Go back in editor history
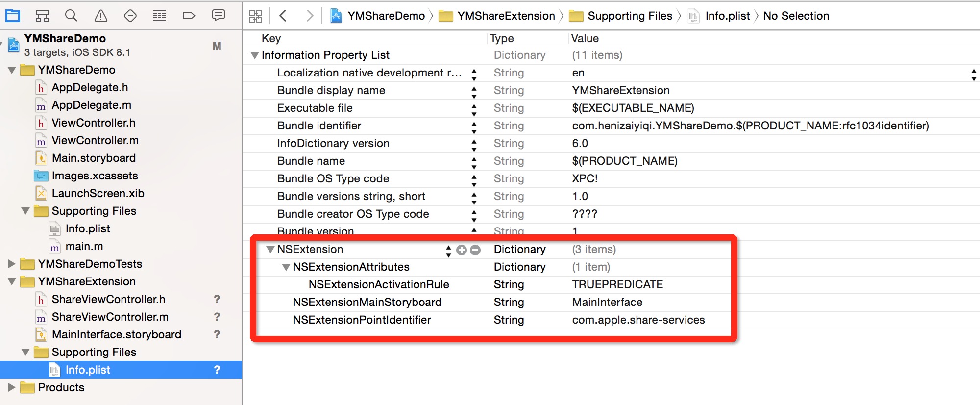 pyautogui.click(x=283, y=16)
